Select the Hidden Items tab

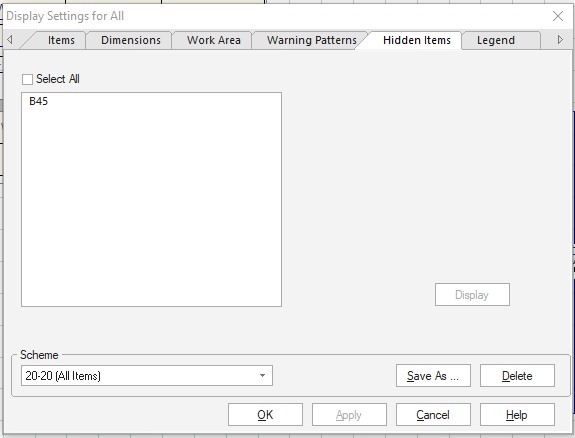417,40
